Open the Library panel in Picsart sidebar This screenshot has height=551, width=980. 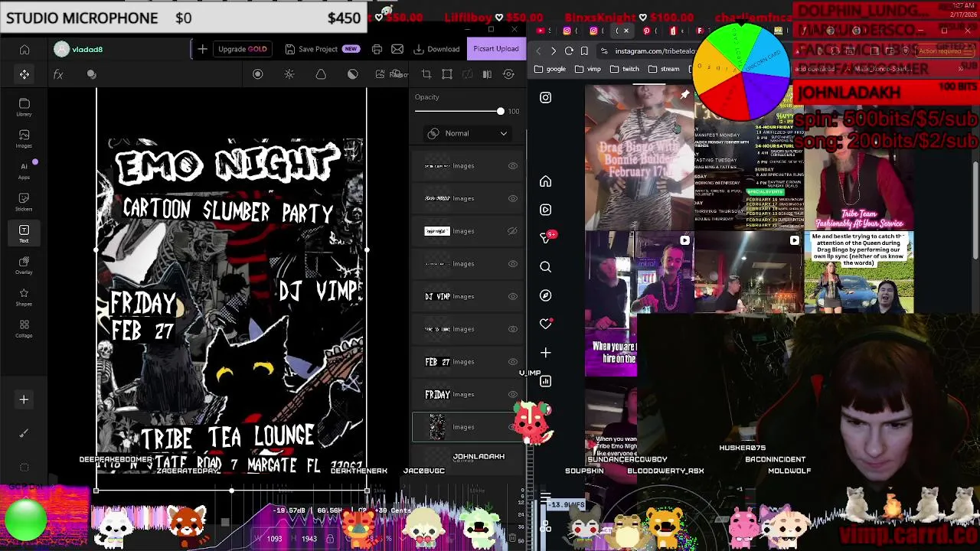24,107
